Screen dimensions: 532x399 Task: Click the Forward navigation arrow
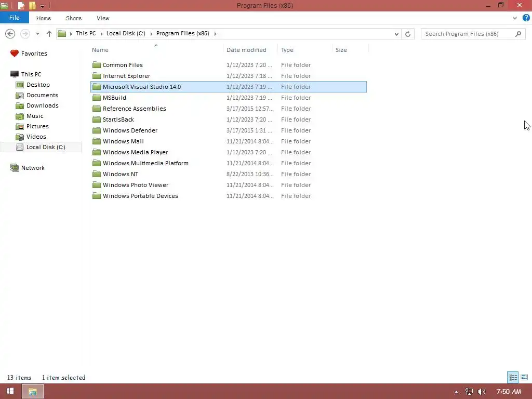(x=25, y=34)
